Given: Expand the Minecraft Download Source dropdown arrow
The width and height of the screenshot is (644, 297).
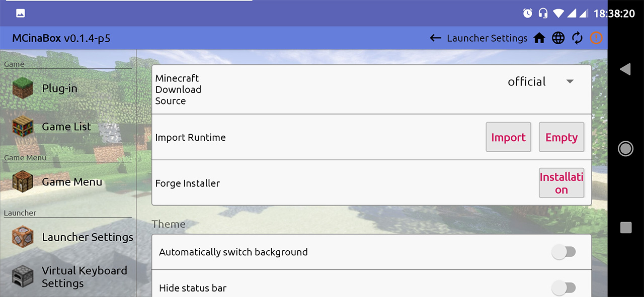Looking at the screenshot, I should point(570,82).
